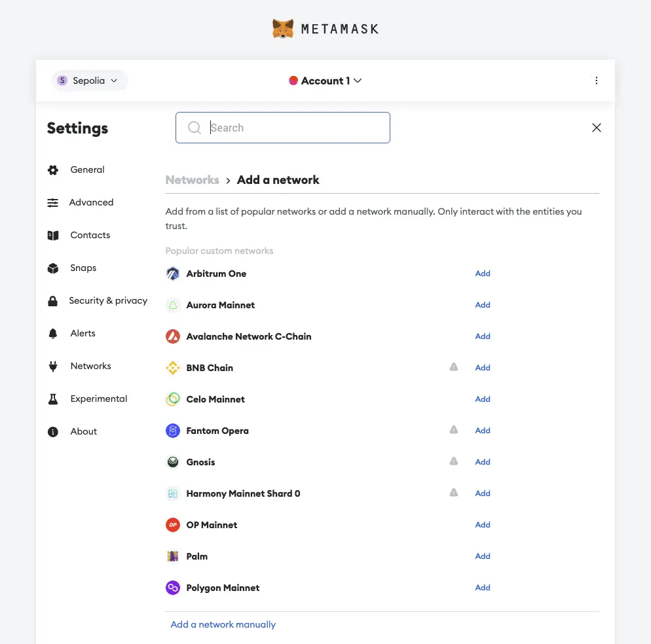This screenshot has height=644, width=651.
Task: Click the OP Mainnet network logo
Action: point(173,525)
